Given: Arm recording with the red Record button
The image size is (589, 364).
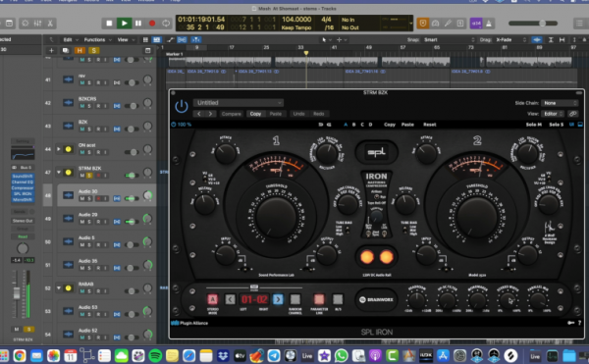Looking at the screenshot, I should tap(152, 24).
